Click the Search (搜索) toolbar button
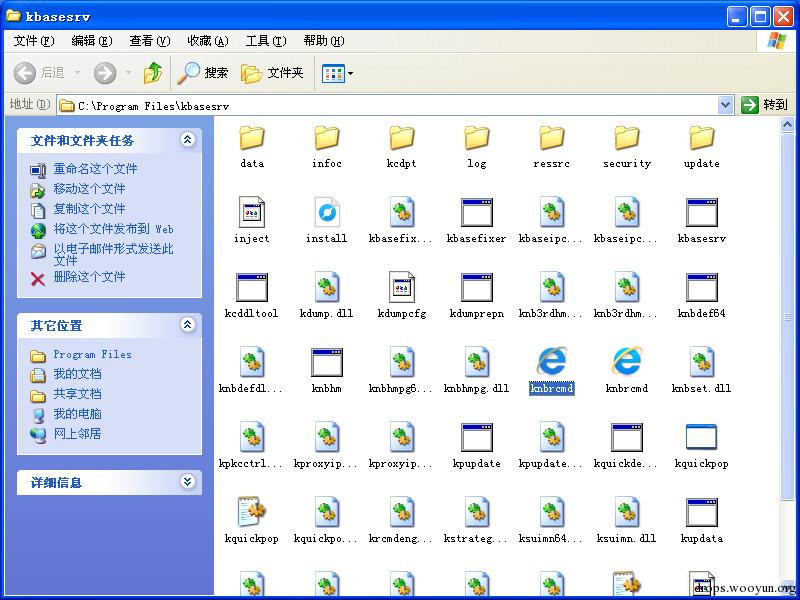This screenshot has height=600, width=800. pyautogui.click(x=203, y=73)
